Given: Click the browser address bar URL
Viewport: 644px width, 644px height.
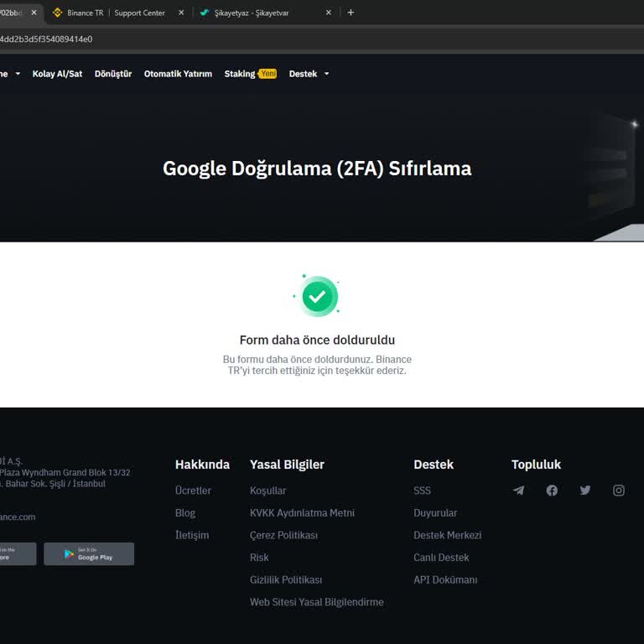Looking at the screenshot, I should [x=46, y=39].
